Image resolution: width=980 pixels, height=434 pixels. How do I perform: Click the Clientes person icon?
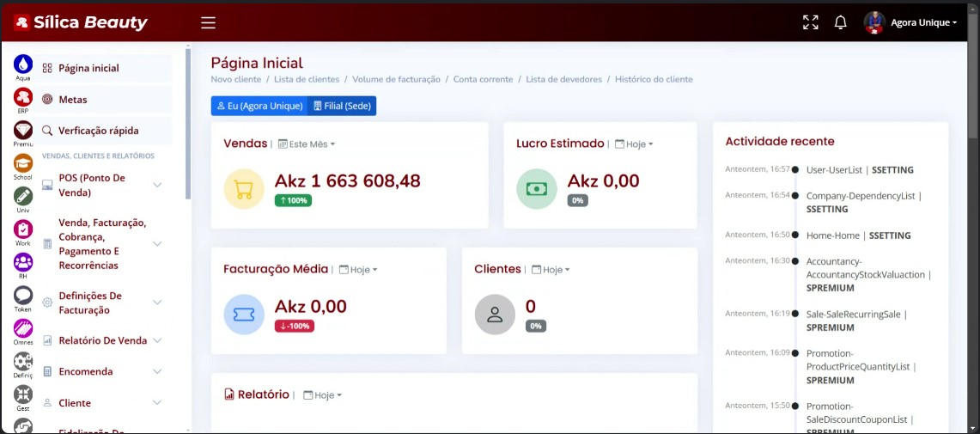pos(495,315)
